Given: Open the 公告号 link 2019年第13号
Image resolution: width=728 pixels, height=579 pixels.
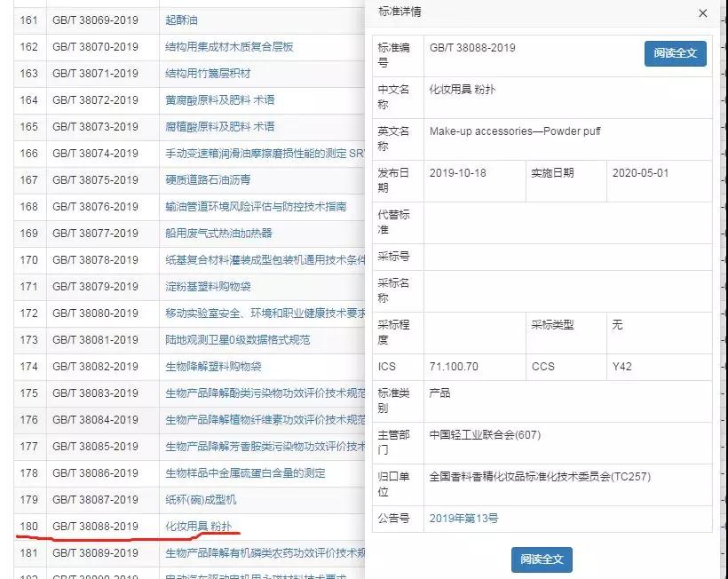Looking at the screenshot, I should (463, 518).
